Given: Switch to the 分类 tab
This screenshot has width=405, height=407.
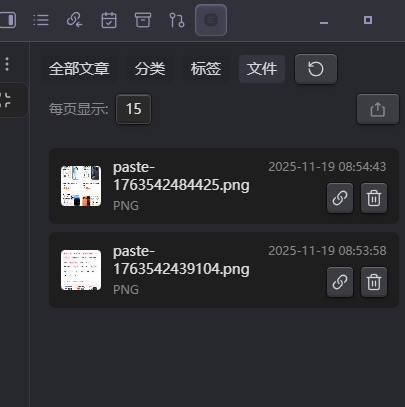Looking at the screenshot, I should click(x=150, y=69).
